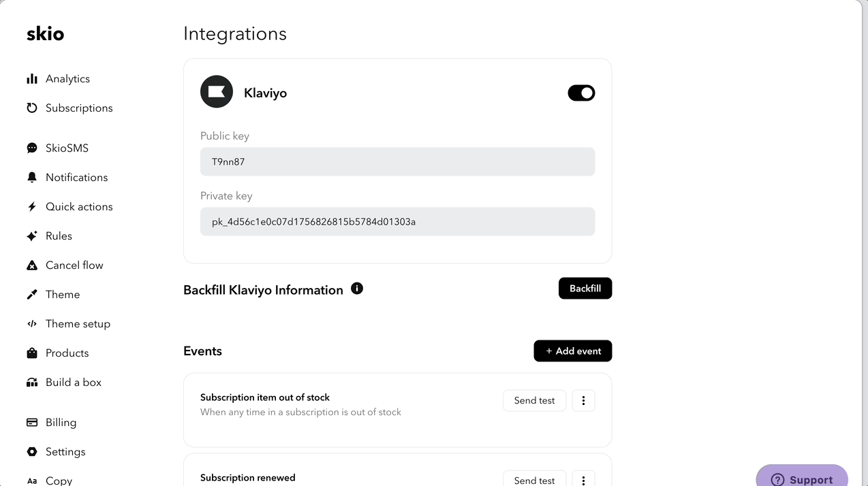Disable the Klaviyo integration toggle
The height and width of the screenshot is (486, 868).
pyautogui.click(x=581, y=93)
